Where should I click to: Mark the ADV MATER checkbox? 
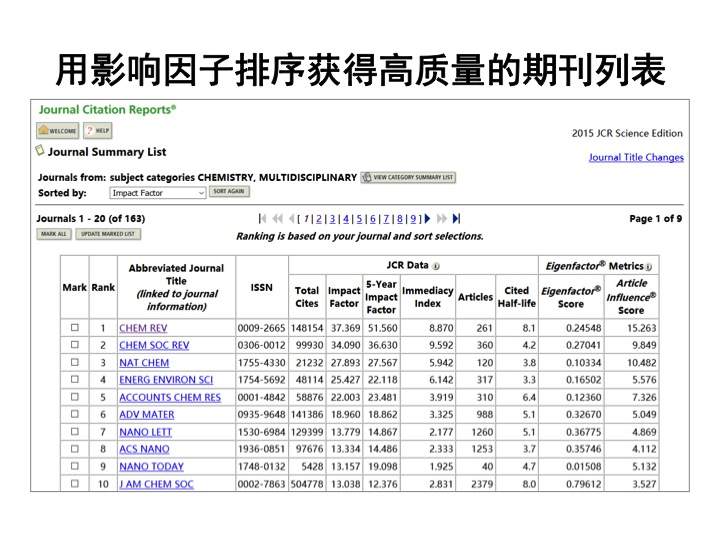tap(75, 414)
